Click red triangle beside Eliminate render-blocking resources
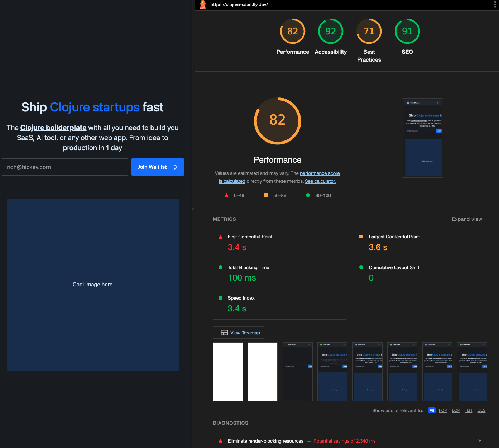Screen dimensions: 499x448 tap(221, 441)
